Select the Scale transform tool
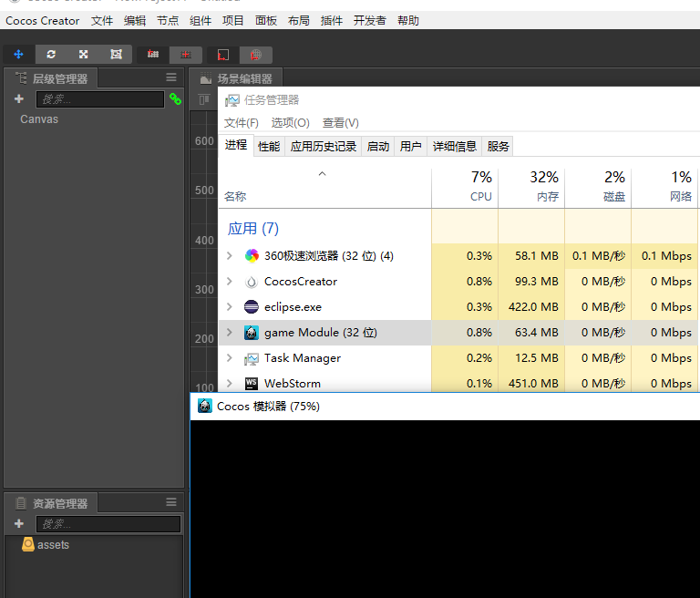 click(x=84, y=55)
